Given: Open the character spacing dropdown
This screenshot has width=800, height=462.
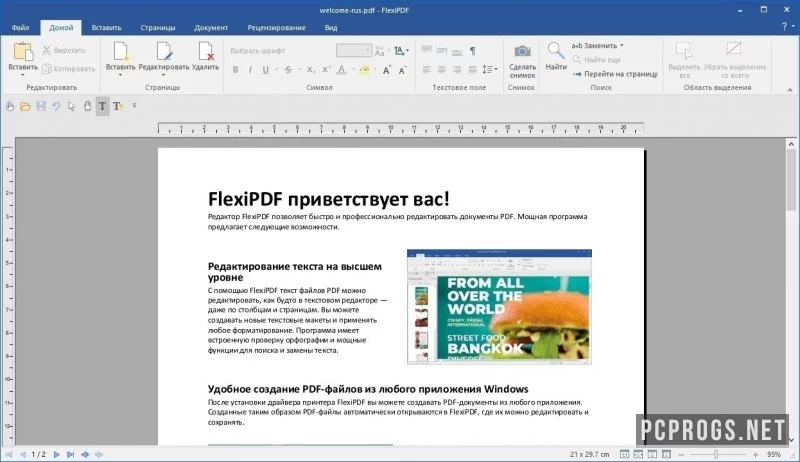Looking at the screenshot, I should click(402, 50).
